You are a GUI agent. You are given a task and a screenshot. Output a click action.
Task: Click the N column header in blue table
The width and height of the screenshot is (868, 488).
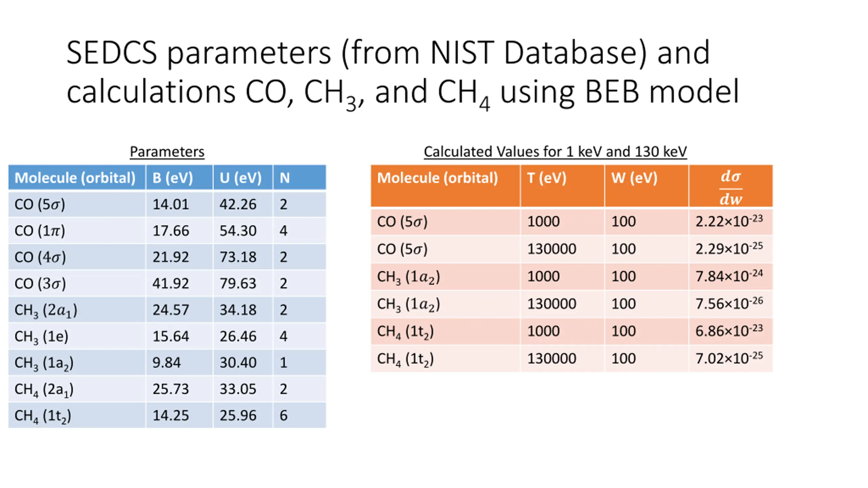[300, 177]
